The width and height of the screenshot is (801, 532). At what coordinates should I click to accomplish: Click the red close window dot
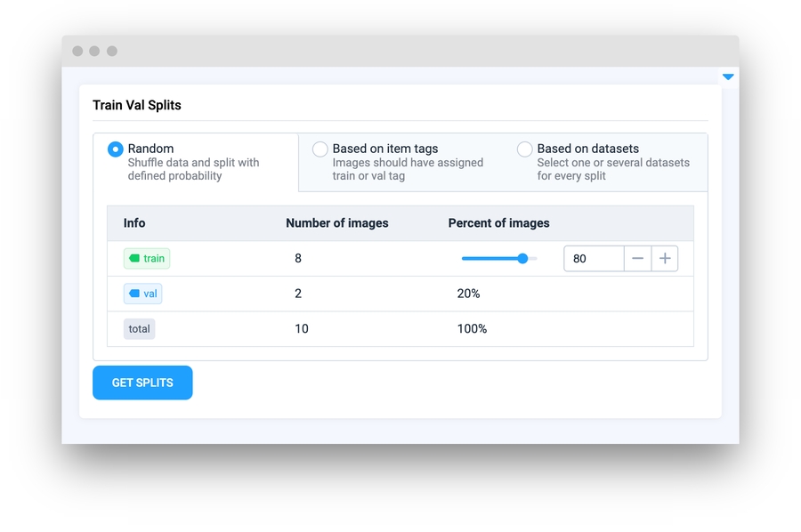click(77, 52)
